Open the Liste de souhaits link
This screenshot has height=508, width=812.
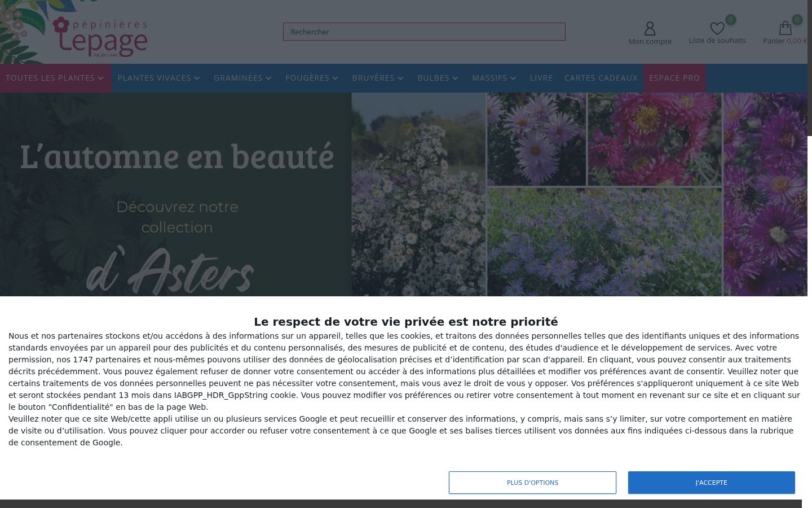[717, 40]
